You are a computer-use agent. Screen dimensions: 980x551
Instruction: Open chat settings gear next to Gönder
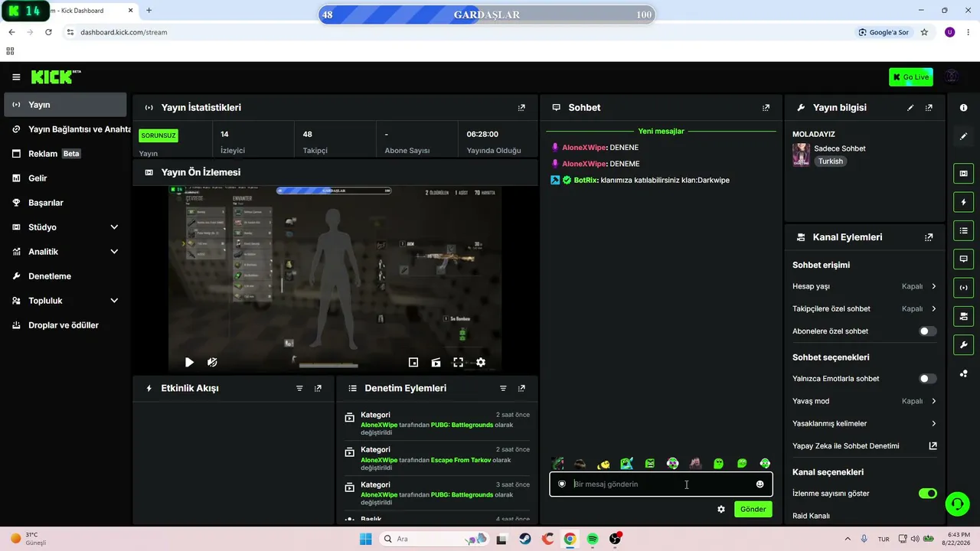click(721, 509)
